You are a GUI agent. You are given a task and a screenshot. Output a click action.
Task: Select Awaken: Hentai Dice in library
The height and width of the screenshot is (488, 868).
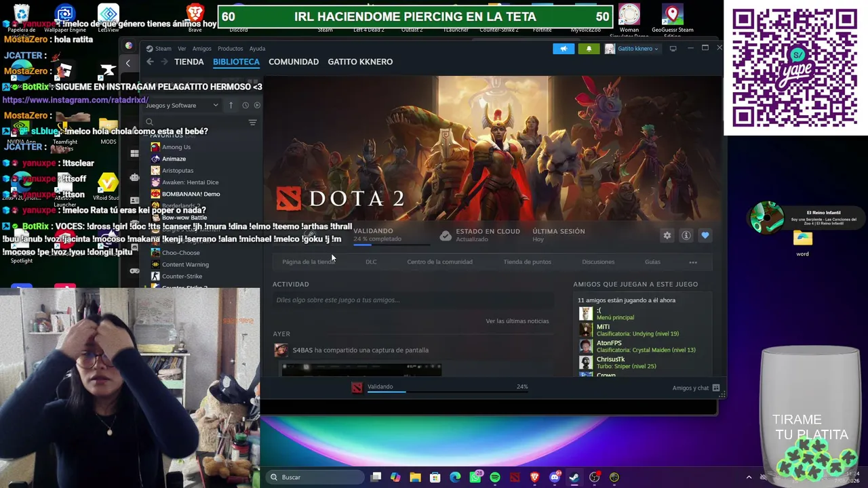pyautogui.click(x=190, y=182)
